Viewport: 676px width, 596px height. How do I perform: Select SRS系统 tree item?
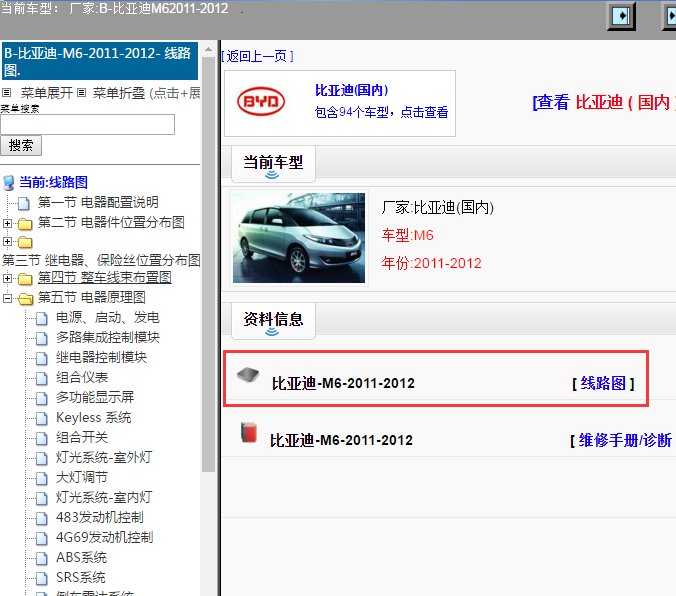coord(81,577)
